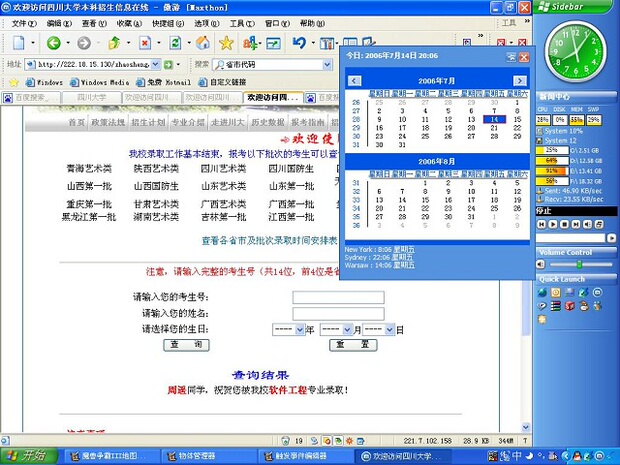Click the E: drive usage bar
Image resolution: width=620 pixels, height=465 pixels.
(552, 171)
